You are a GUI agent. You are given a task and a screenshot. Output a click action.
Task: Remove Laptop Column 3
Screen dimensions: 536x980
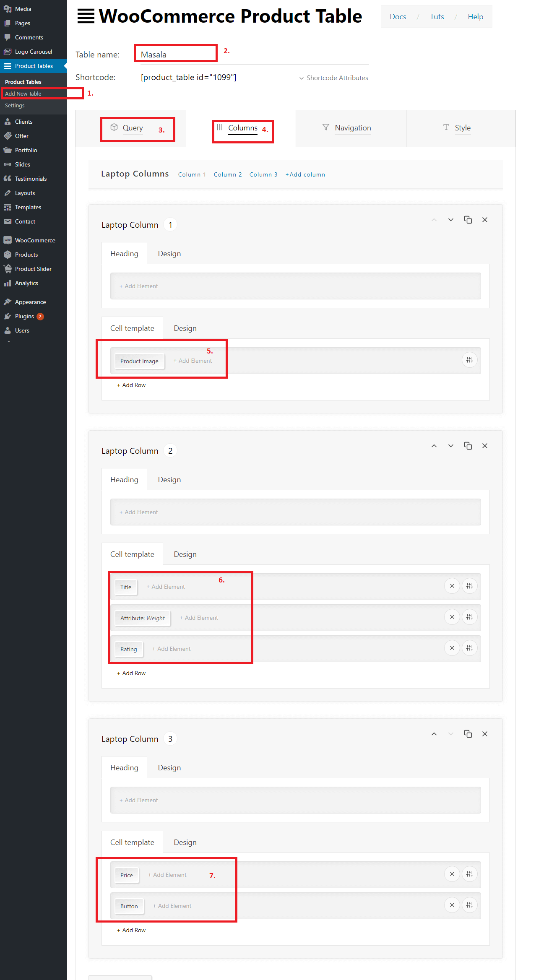coord(485,734)
